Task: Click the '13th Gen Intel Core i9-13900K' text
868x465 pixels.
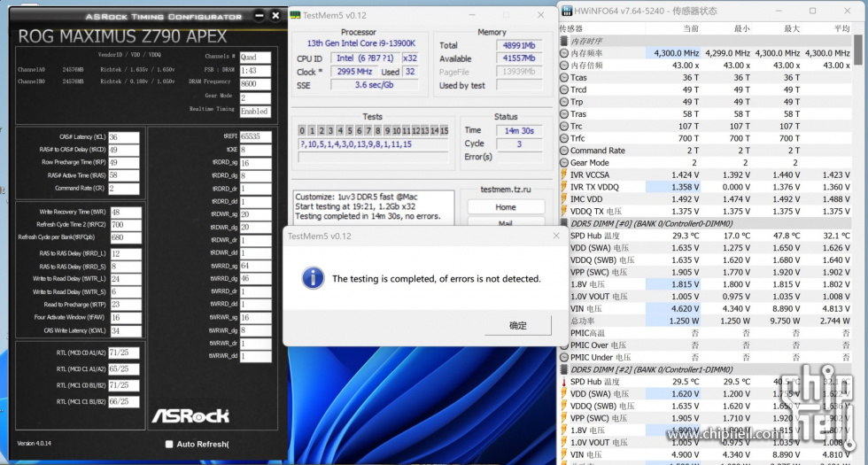Action: tap(361, 43)
